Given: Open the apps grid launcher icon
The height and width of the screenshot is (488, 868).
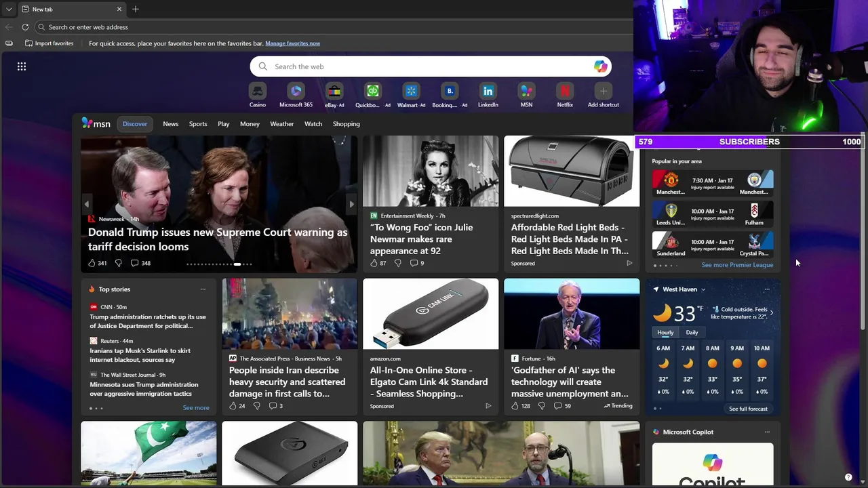Looking at the screenshot, I should coord(22,66).
